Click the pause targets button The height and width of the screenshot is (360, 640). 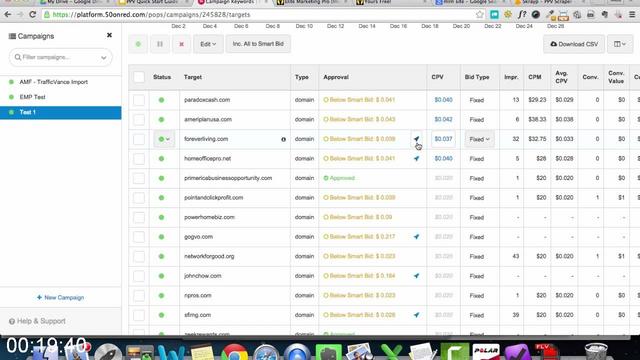pos(160,44)
